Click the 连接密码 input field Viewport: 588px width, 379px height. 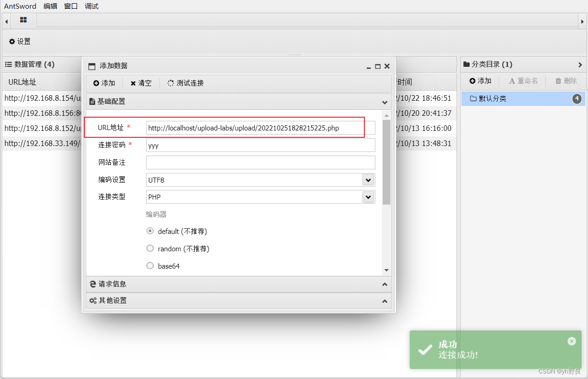(x=260, y=145)
